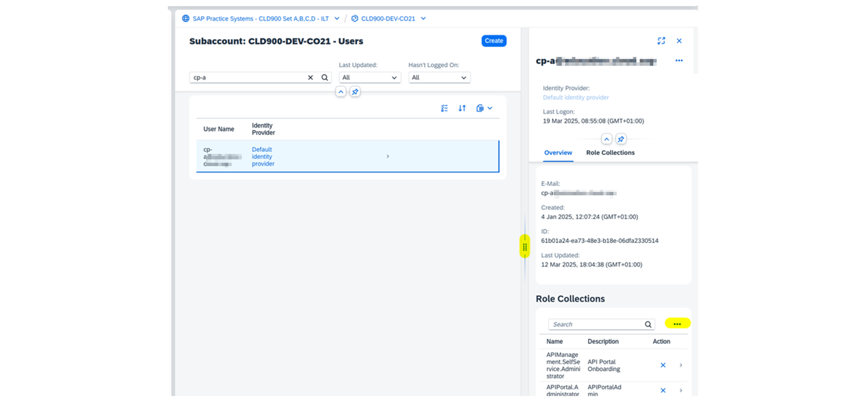Click the subaccount cube icon before CLD900-DEV-CO21
The height and width of the screenshot is (402, 868).
(354, 18)
